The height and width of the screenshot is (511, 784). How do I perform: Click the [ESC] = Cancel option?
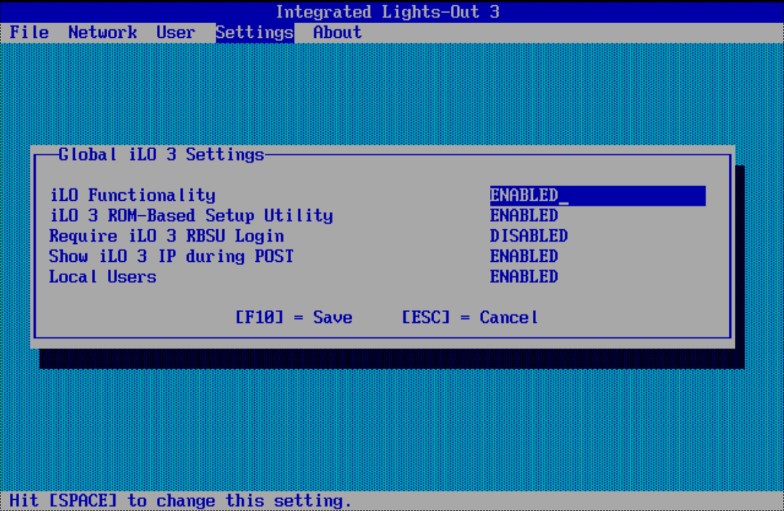pyautogui.click(x=470, y=318)
